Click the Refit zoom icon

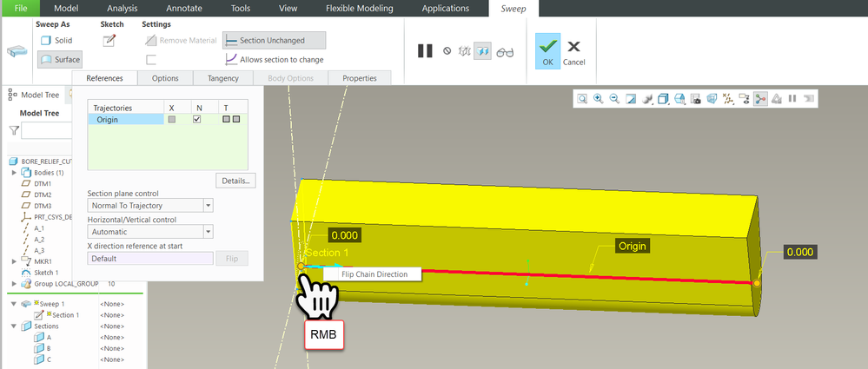pos(582,99)
